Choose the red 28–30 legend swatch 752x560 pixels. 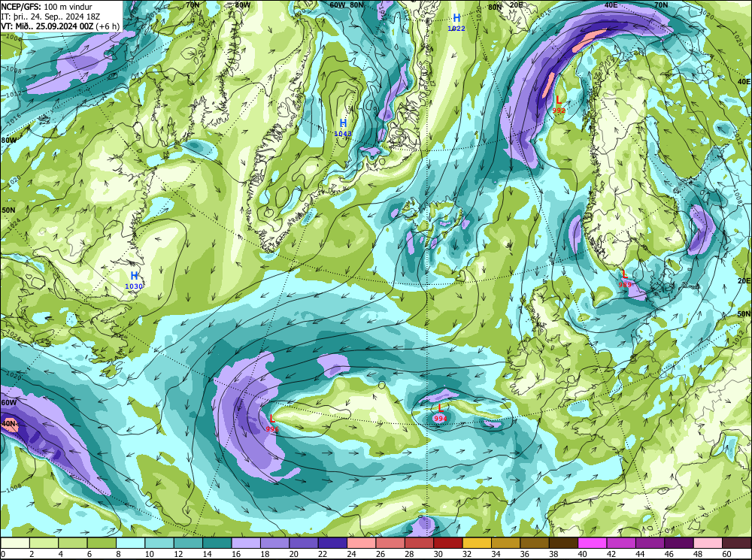tap(419, 543)
